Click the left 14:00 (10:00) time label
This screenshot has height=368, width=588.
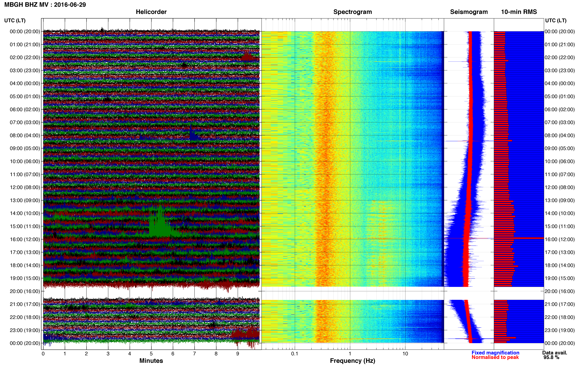point(25,213)
